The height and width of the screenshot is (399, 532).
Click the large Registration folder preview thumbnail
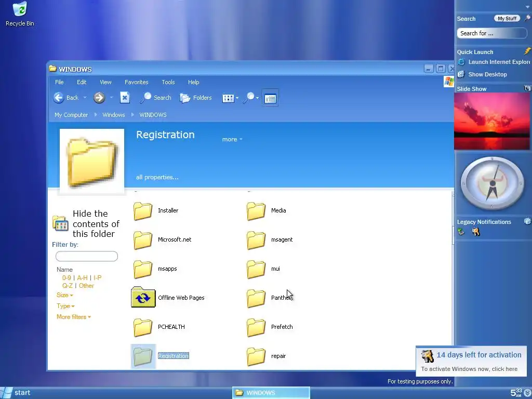pyautogui.click(x=92, y=162)
